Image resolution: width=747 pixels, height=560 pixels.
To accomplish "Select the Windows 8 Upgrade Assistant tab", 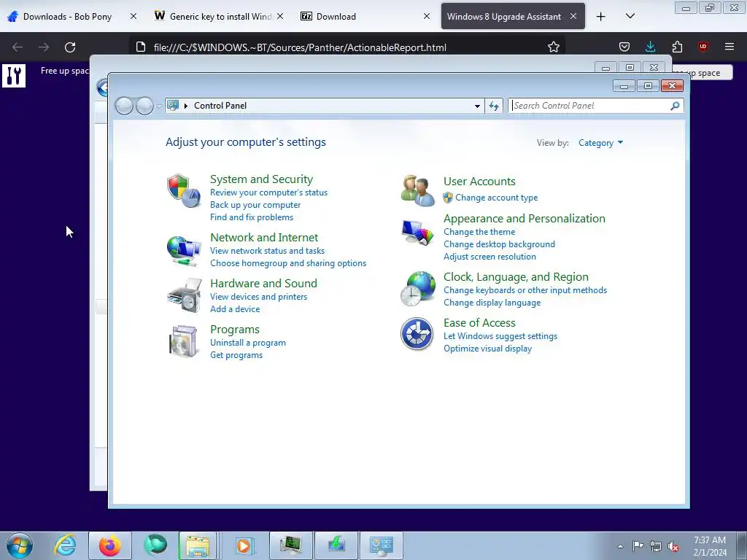I will pyautogui.click(x=503, y=17).
